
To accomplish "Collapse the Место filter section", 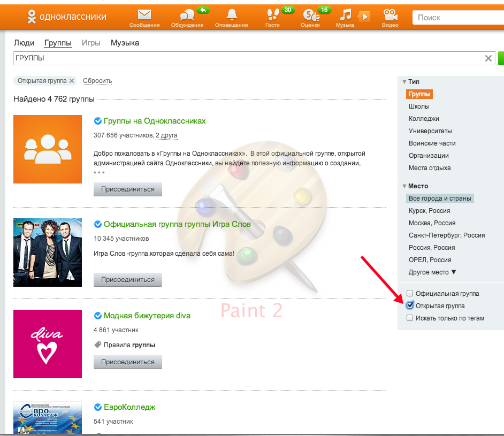I will click(404, 186).
